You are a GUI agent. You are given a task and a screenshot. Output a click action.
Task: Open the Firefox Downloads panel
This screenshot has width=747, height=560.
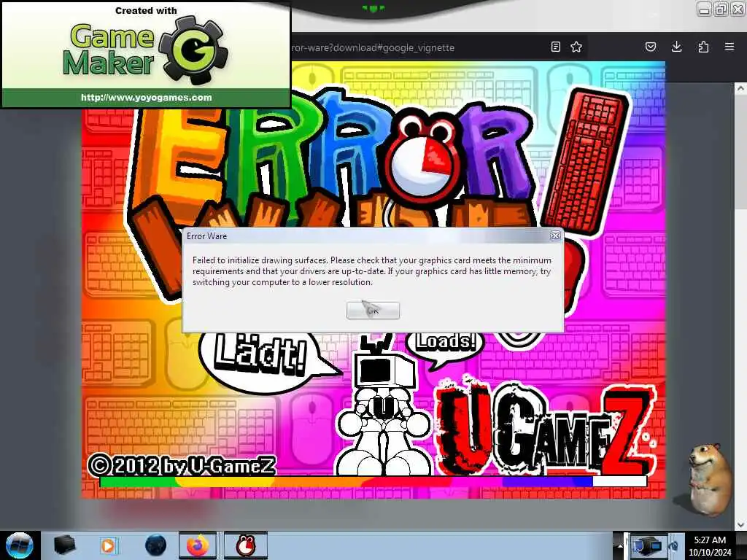click(x=677, y=47)
